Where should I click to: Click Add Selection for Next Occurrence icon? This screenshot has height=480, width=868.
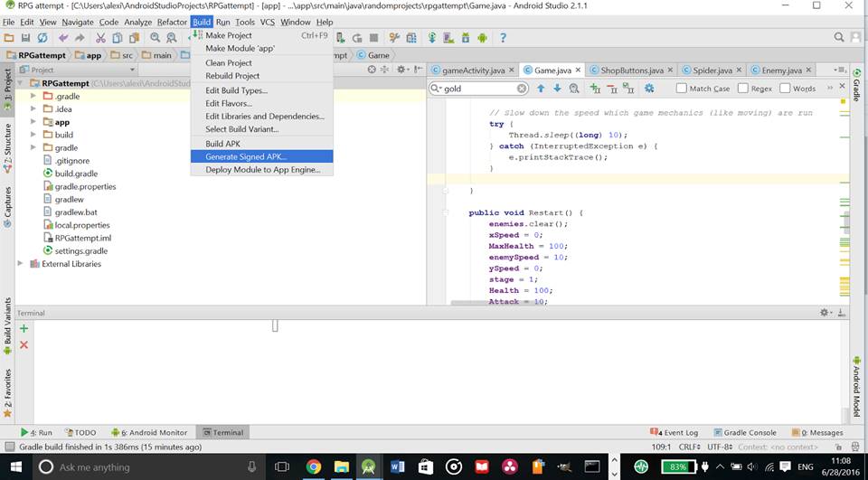coord(595,88)
